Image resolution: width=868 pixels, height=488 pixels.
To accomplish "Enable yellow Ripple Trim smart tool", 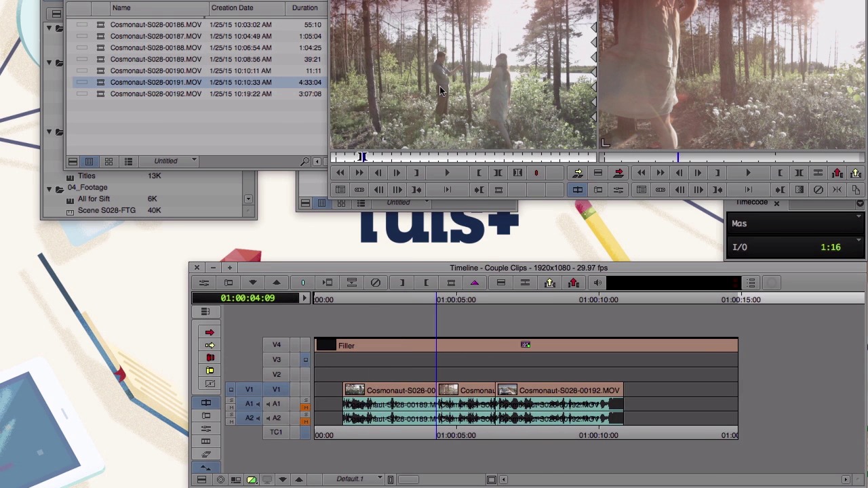I will [210, 371].
